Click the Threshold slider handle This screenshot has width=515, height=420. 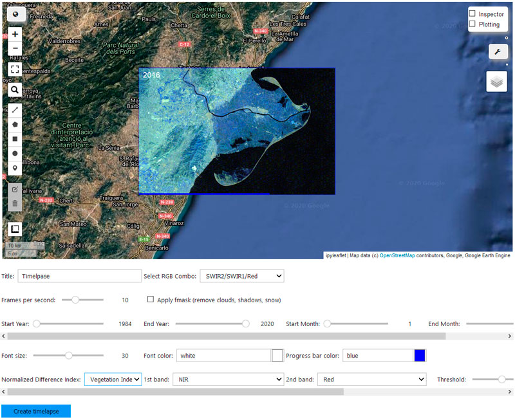coord(501,379)
